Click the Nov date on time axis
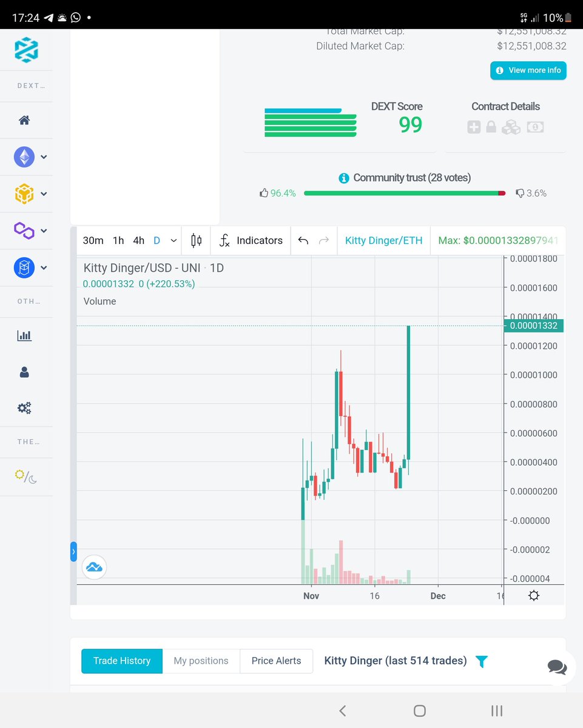This screenshot has height=728, width=583. [311, 596]
